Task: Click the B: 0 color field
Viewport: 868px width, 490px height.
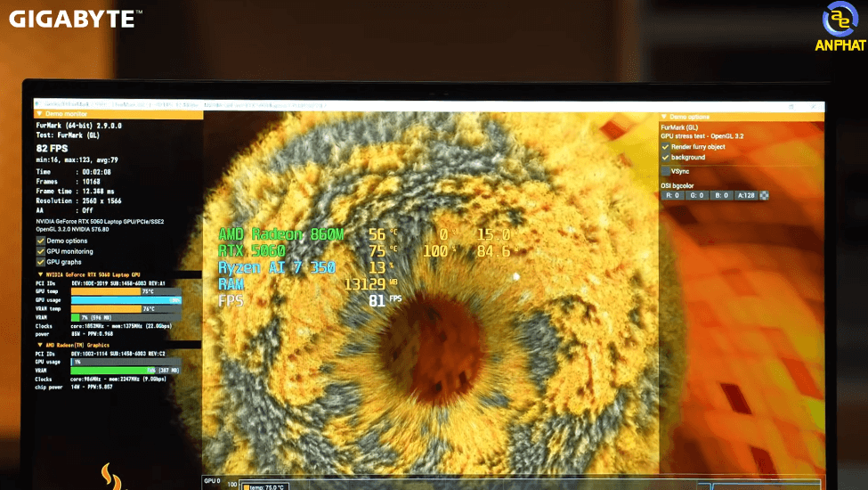Action: (721, 195)
